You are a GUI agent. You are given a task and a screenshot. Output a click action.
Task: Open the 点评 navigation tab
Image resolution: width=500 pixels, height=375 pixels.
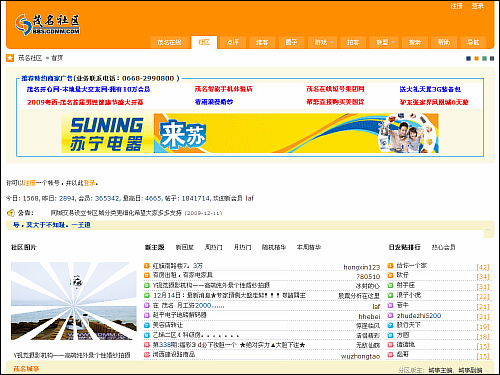(x=233, y=42)
